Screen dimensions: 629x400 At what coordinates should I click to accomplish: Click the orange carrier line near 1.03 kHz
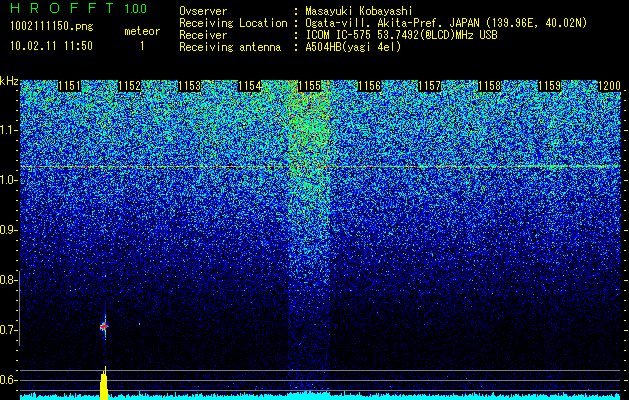click(320, 166)
